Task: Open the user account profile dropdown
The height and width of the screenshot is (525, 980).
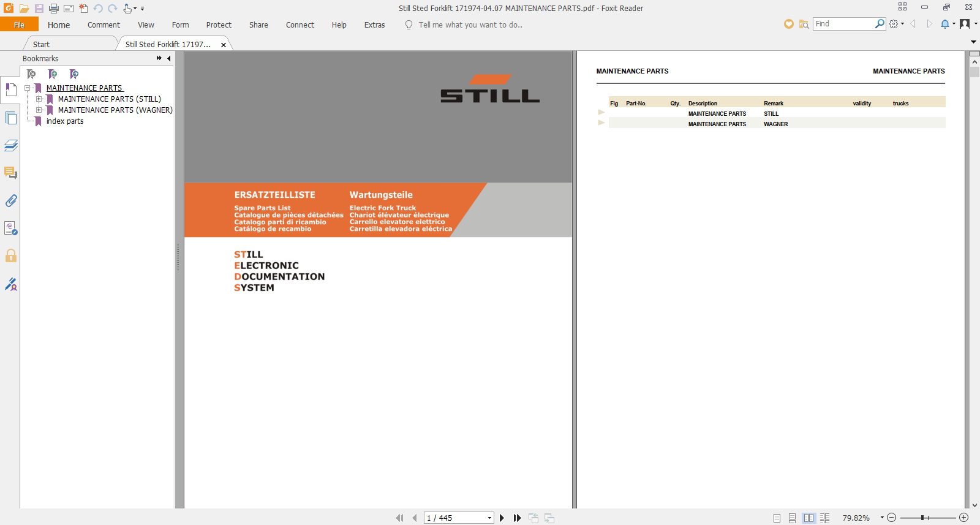Action: (968, 24)
